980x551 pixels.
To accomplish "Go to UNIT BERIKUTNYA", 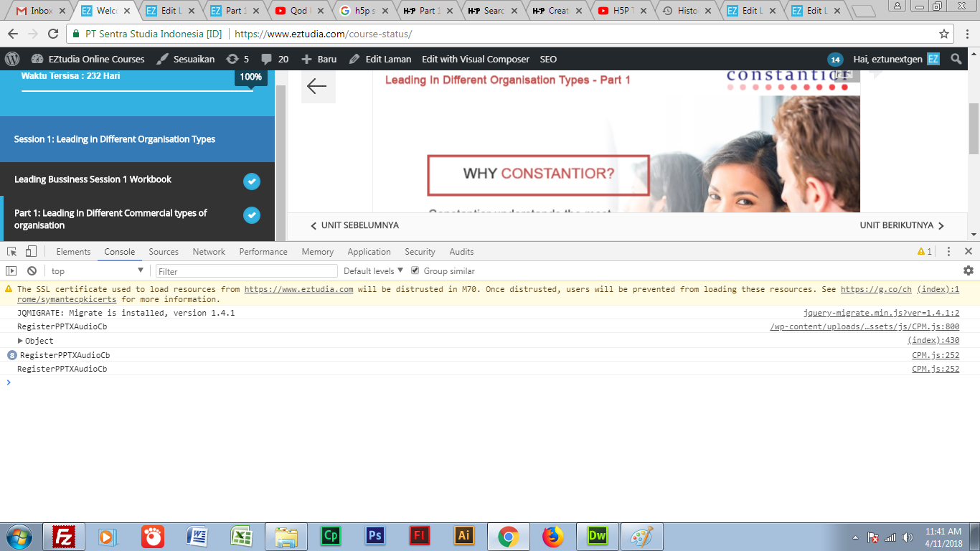I will pos(903,225).
